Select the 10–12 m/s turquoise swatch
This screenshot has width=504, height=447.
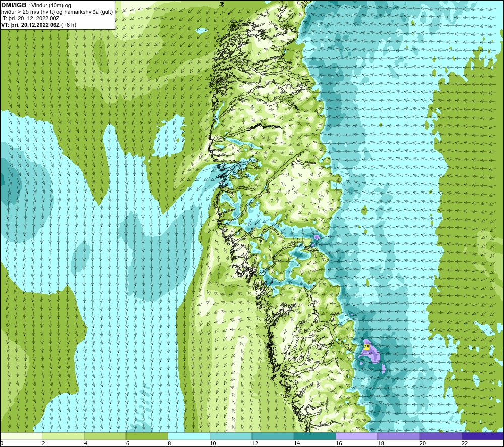231,436
